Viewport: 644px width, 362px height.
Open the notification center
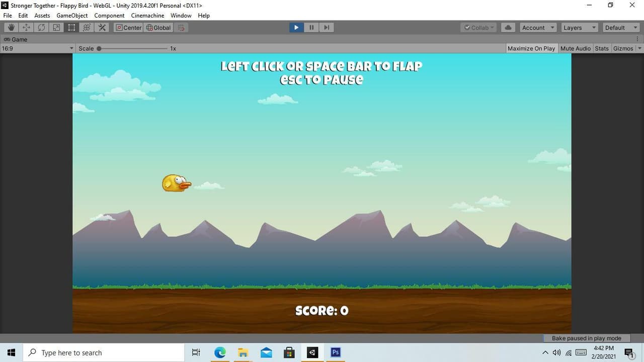628,352
